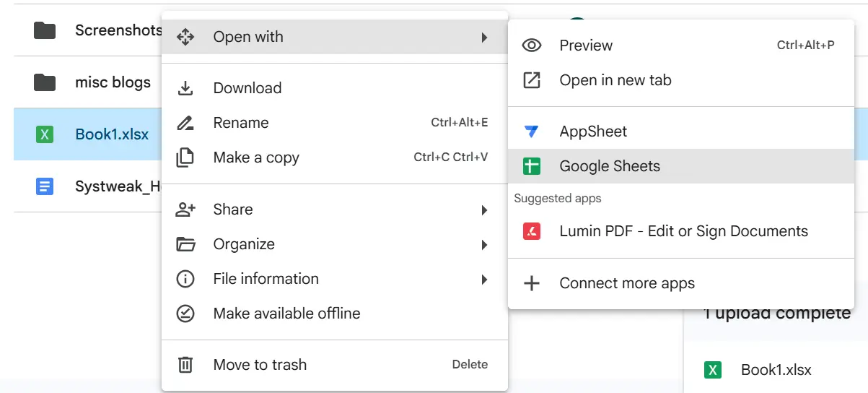The width and height of the screenshot is (868, 393).
Task: Select Lumin PDF - Edit or Sign Documents
Action: tap(683, 231)
